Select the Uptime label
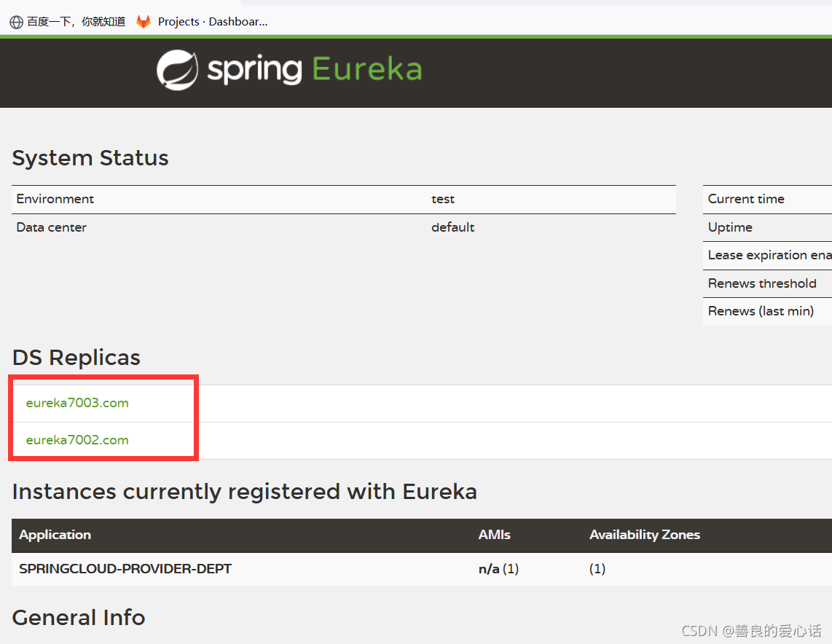Screen dimensions: 832x644 point(730,227)
